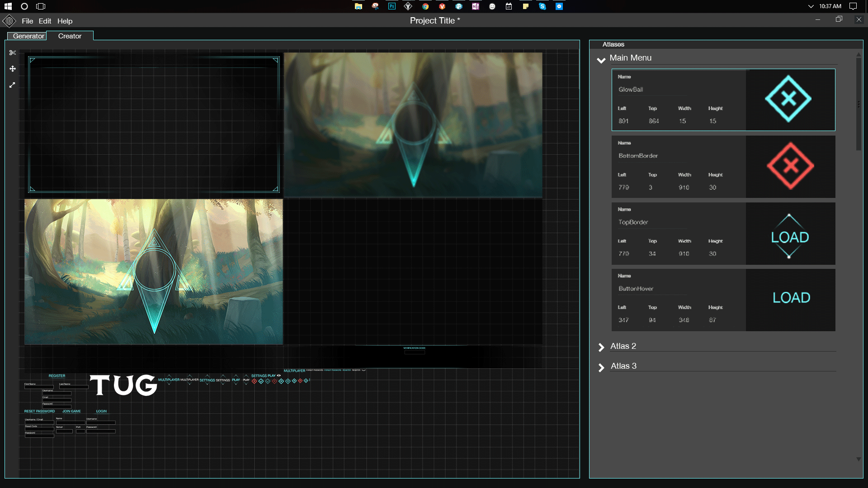Select the diagonal resize tool
The width and height of the screenshot is (868, 488).
pyautogui.click(x=12, y=85)
